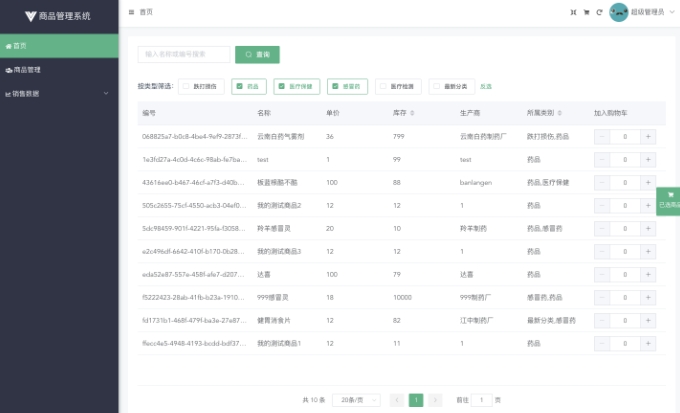Increase quantity for 羚羊感冒灵
680x413 pixels.
(x=648, y=229)
